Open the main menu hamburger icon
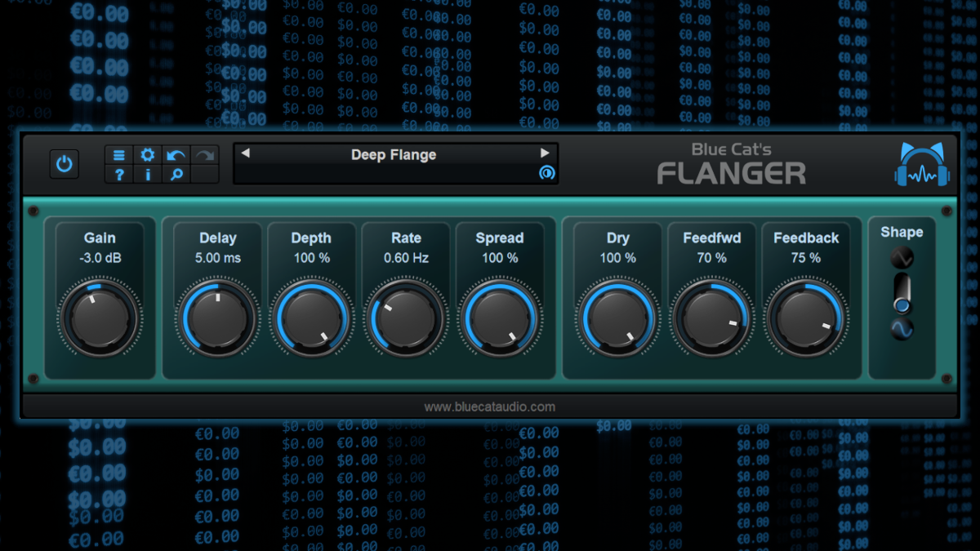Screen dimensions: 980x551 pyautogui.click(x=119, y=155)
